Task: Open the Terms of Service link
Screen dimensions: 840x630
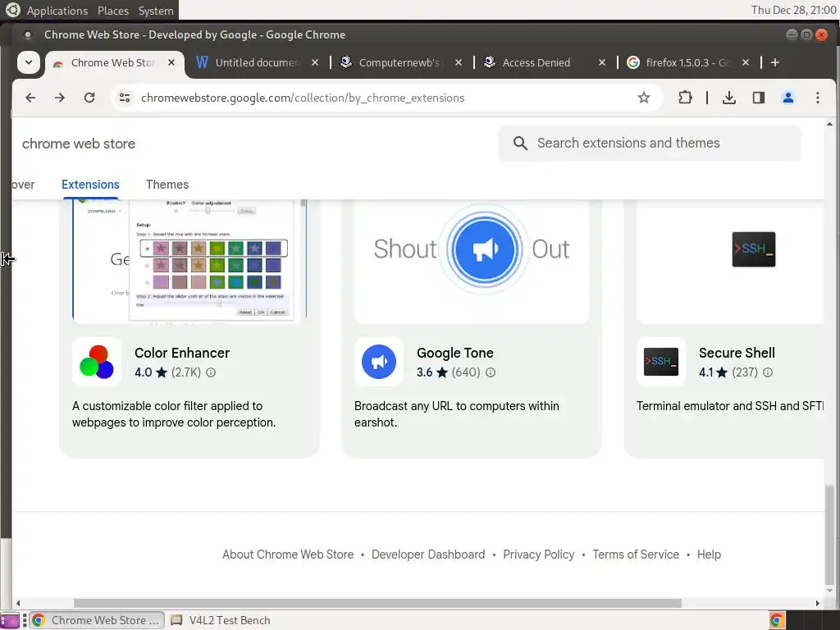Action: coord(636,555)
